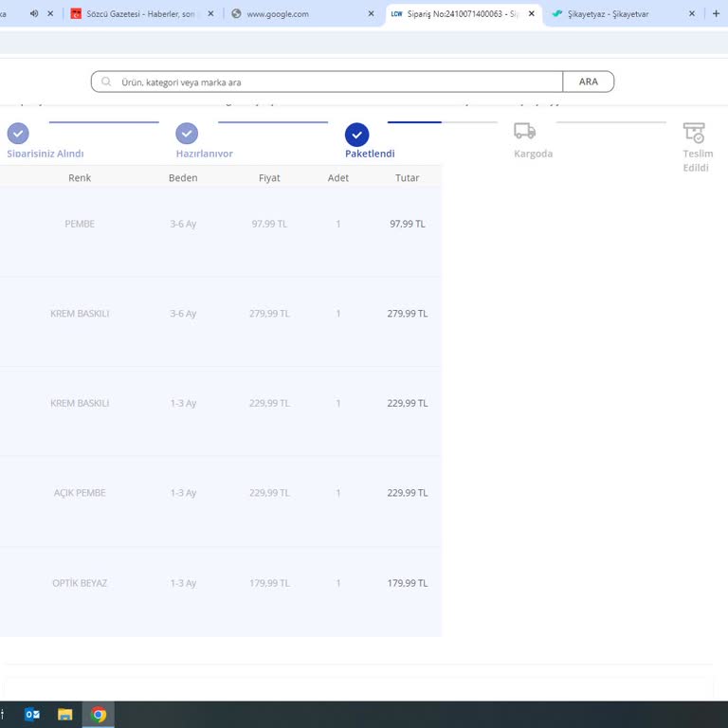The image size is (728, 728).
Task: Click the Hazırlanıyor checkmark icon
Action: pyautogui.click(x=187, y=134)
